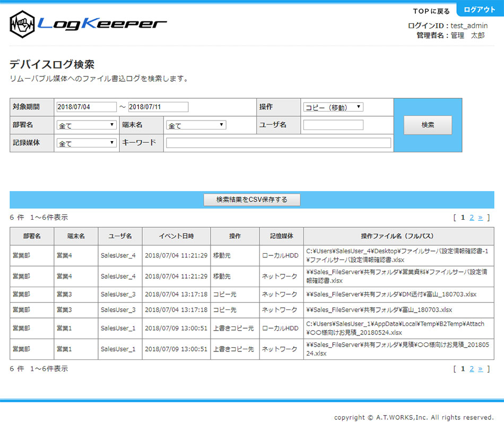Click the LogKeeper logo icon
Screen dimensions: 504x422
pyautogui.click(x=22, y=24)
